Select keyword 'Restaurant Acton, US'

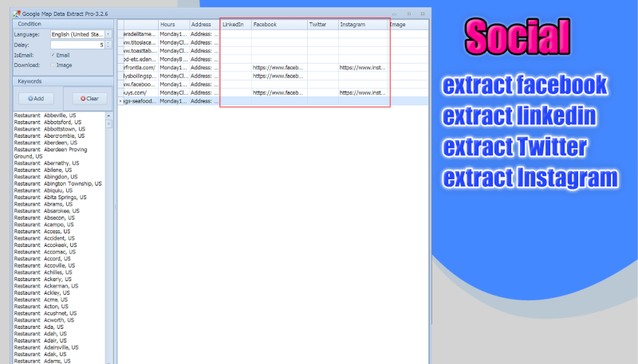(x=41, y=307)
